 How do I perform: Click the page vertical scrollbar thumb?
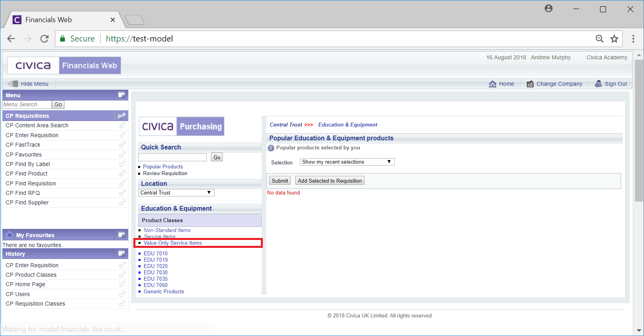pyautogui.click(x=639, y=131)
